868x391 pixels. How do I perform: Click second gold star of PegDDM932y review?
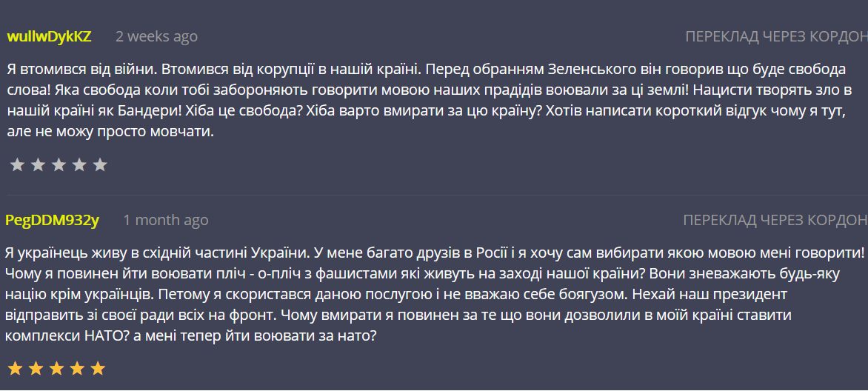[x=36, y=369]
